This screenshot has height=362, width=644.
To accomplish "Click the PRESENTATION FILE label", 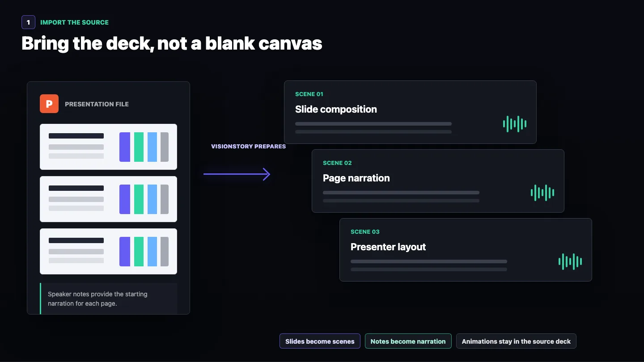I will (x=97, y=104).
